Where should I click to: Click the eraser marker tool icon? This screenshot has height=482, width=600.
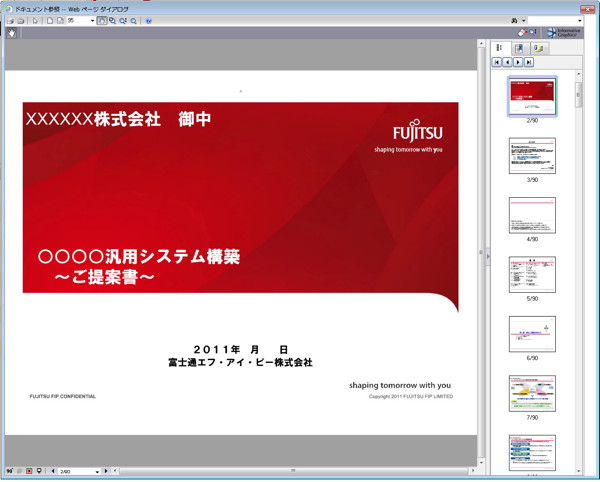(x=523, y=33)
